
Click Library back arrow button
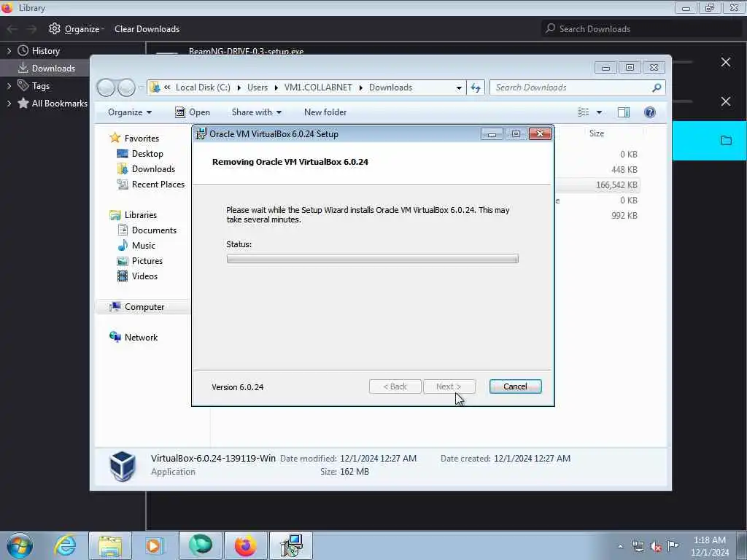12,29
